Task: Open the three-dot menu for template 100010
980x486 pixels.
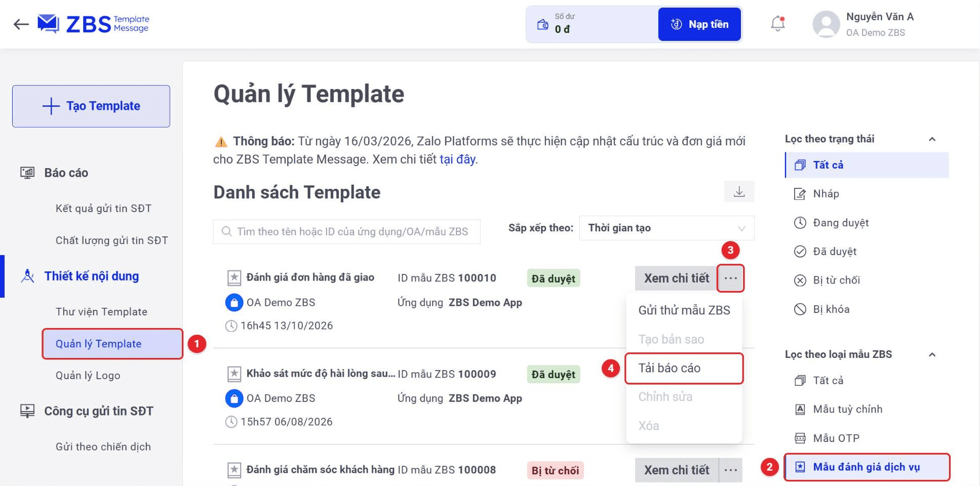Action: tap(731, 278)
